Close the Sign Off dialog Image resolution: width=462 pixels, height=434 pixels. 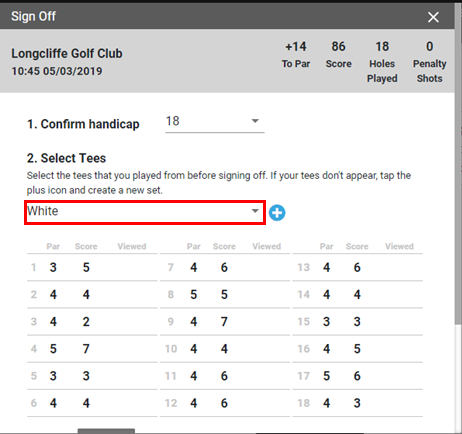[x=433, y=17]
